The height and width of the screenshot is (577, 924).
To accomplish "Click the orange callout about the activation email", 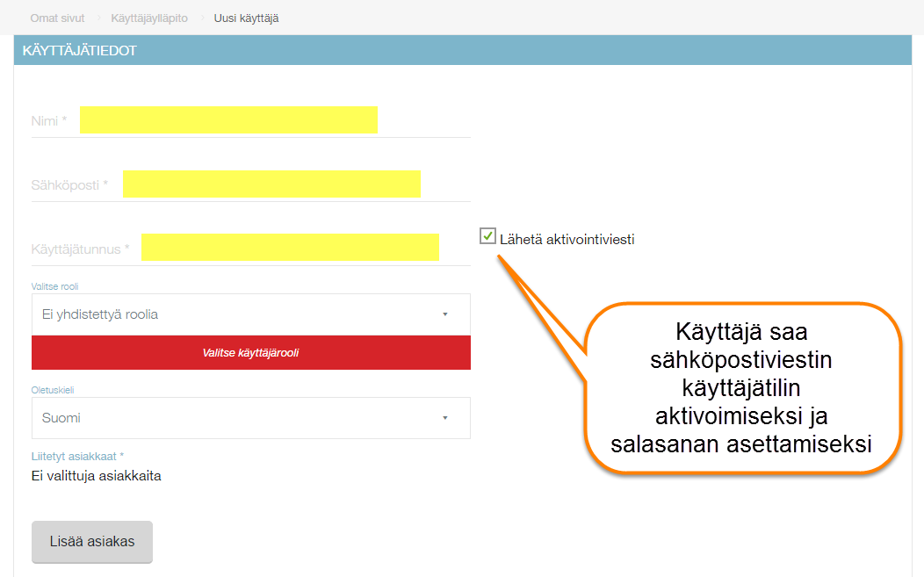I will [x=741, y=389].
